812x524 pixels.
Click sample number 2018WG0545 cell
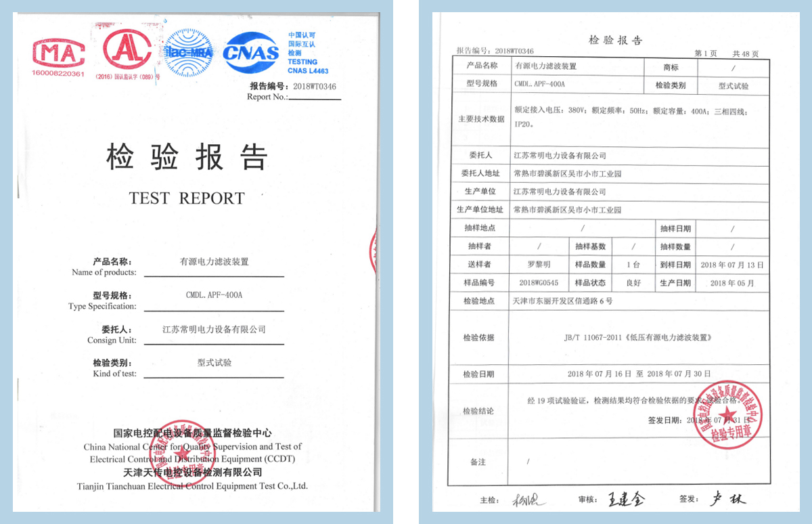[539, 283]
